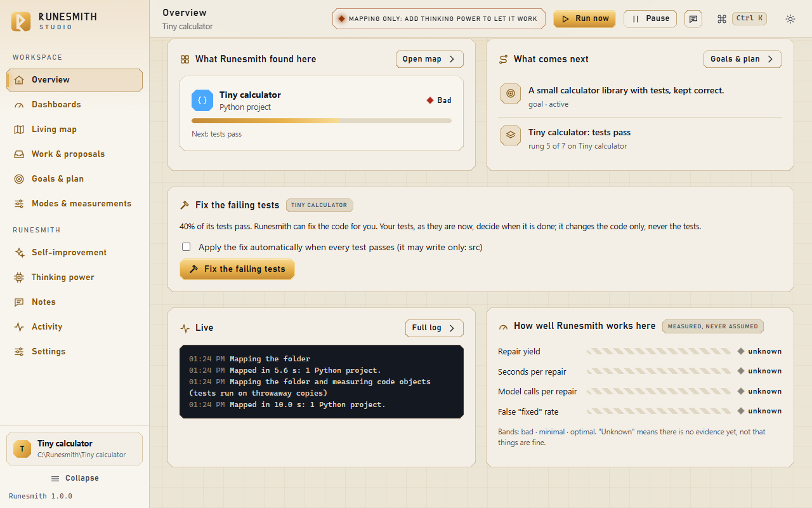Image resolution: width=812 pixels, height=508 pixels.
Task: Open the notes chat icon in the top bar
Action: [693, 19]
